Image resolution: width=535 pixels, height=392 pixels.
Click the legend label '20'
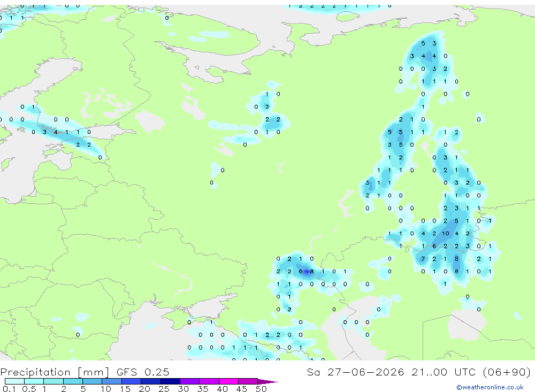point(144,389)
